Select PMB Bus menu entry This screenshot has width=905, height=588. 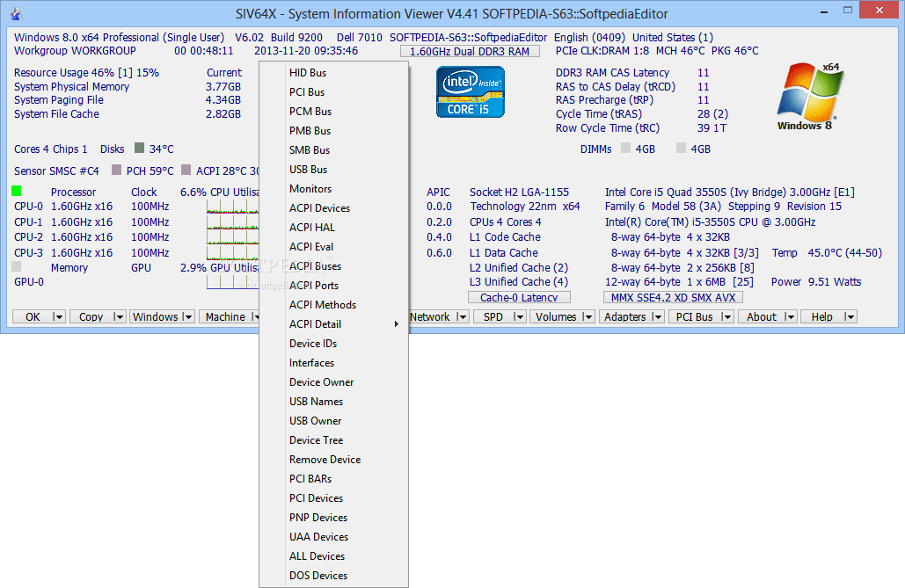click(x=333, y=130)
